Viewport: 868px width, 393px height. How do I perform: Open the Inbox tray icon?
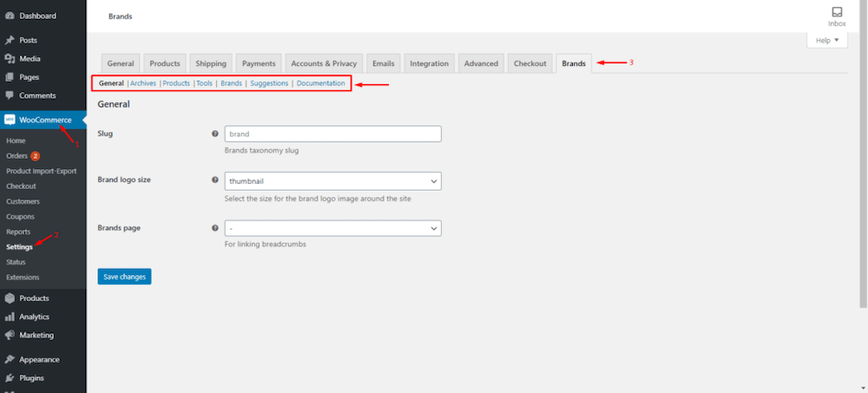837,12
